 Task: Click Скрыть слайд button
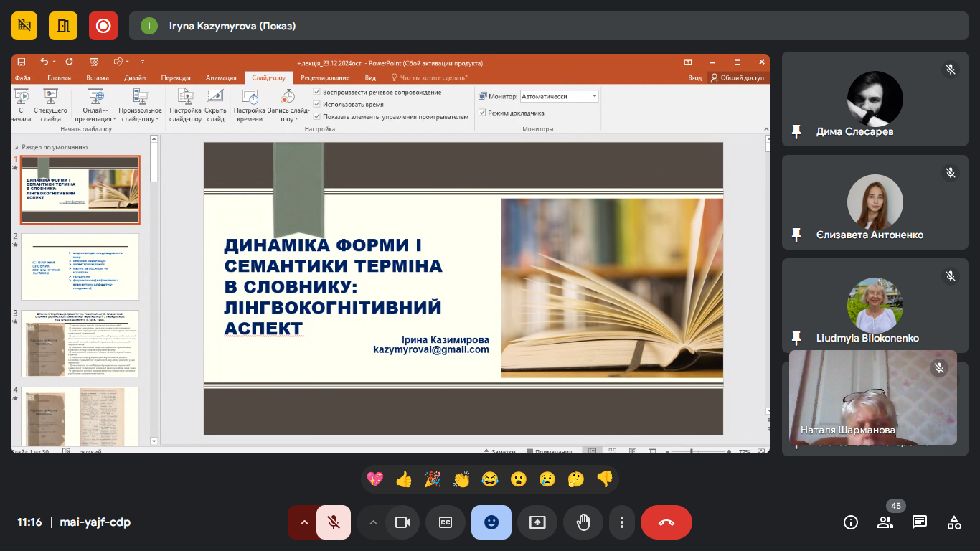tap(215, 105)
